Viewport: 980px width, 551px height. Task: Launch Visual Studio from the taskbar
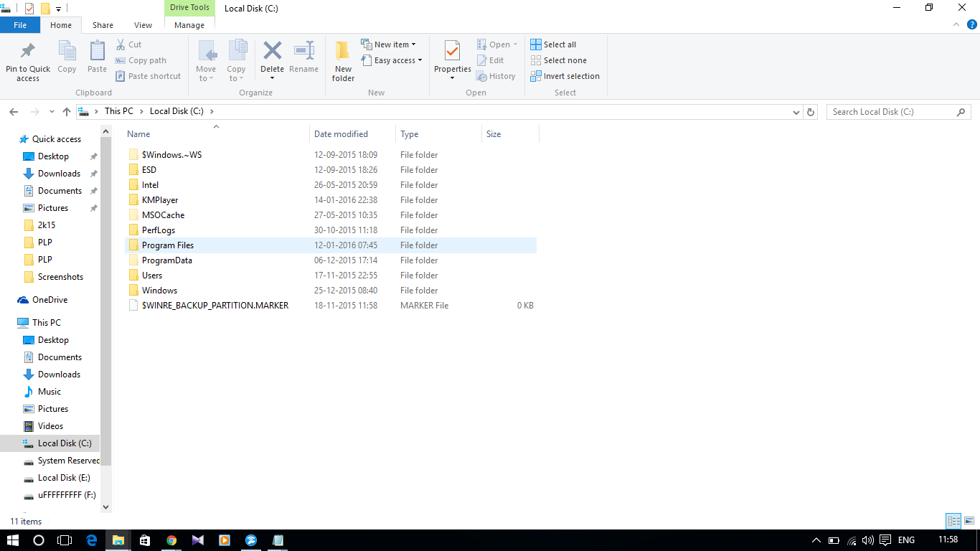click(x=198, y=540)
